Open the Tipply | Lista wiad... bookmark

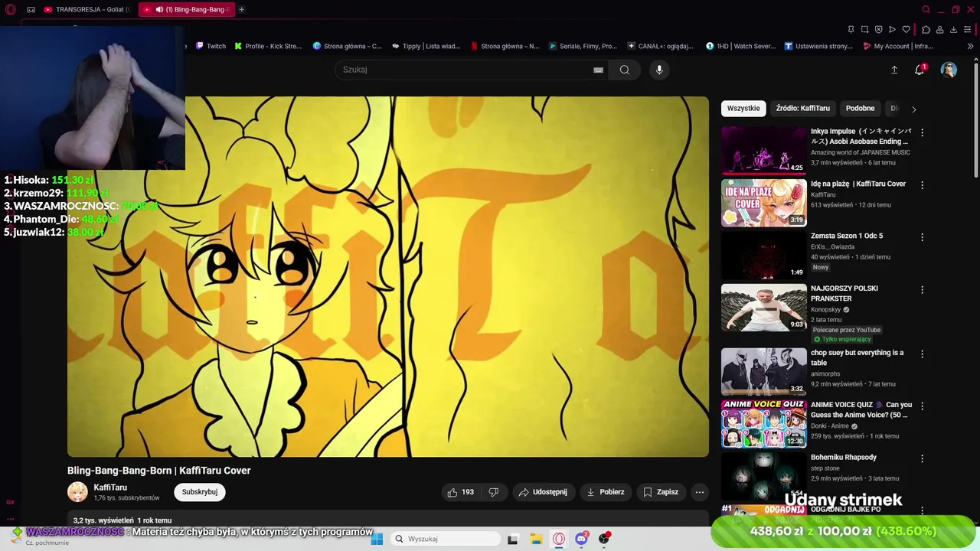(426, 46)
